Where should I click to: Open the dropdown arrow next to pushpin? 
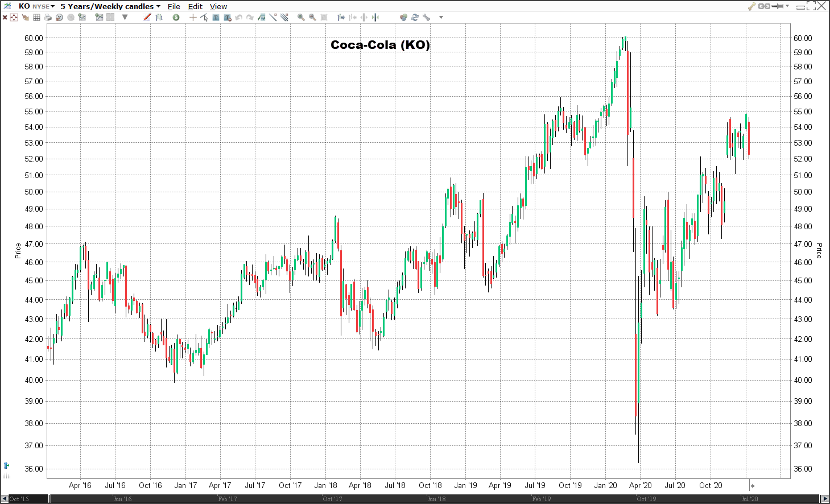click(x=787, y=6)
